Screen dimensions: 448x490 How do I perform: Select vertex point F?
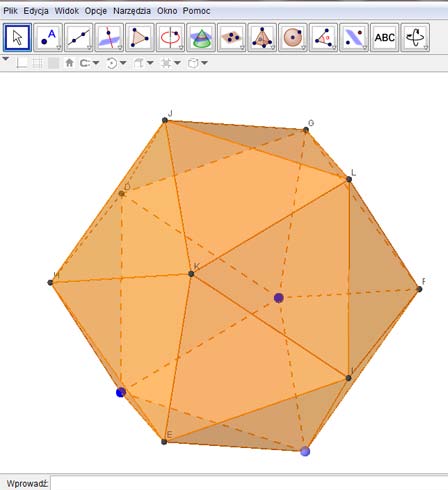tap(420, 289)
